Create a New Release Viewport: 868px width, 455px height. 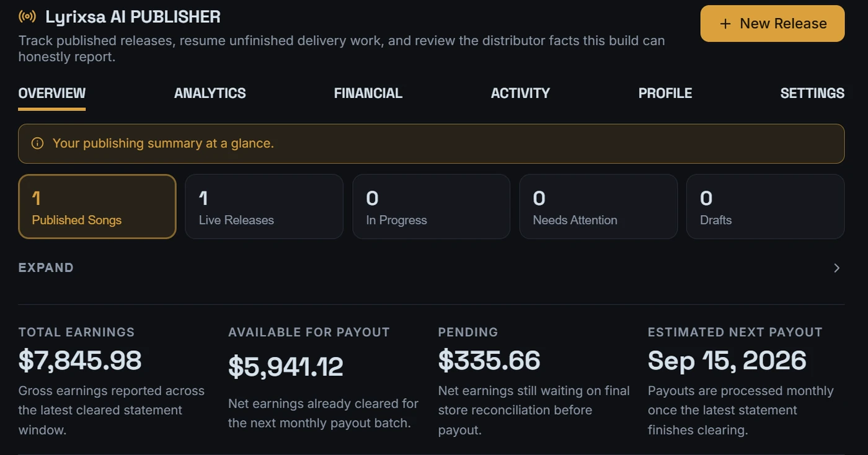click(x=773, y=24)
